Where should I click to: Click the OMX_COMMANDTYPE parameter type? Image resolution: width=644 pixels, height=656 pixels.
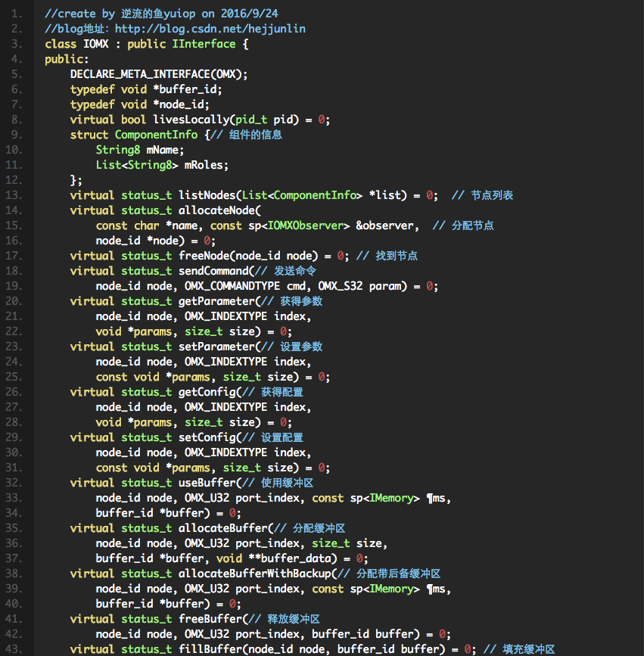pyautogui.click(x=232, y=286)
